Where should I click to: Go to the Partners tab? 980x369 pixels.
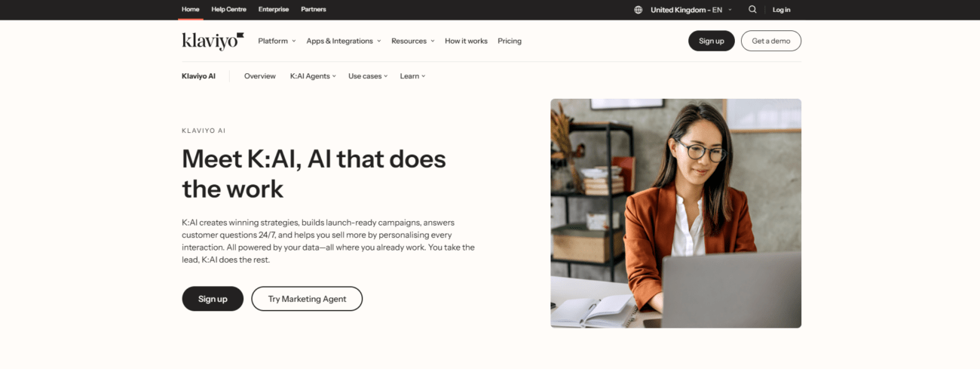tap(314, 10)
